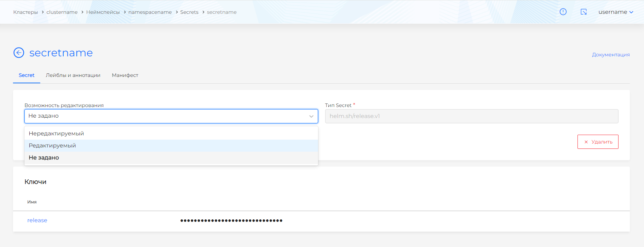The height and width of the screenshot is (247, 644).
Task: Click the release key name link
Action: tap(37, 220)
